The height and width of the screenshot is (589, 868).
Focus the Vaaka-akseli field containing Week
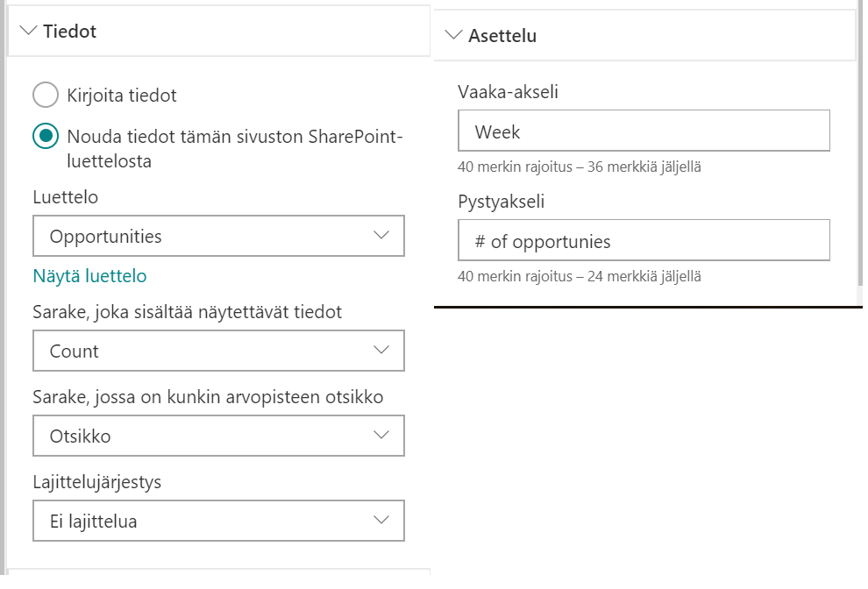pos(644,132)
